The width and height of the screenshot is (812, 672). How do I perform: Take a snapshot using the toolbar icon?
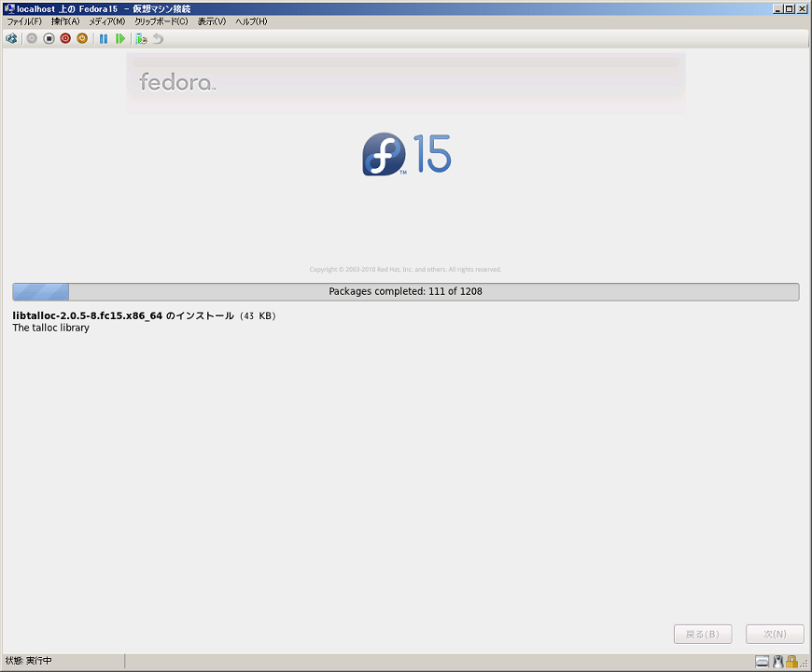[141, 38]
